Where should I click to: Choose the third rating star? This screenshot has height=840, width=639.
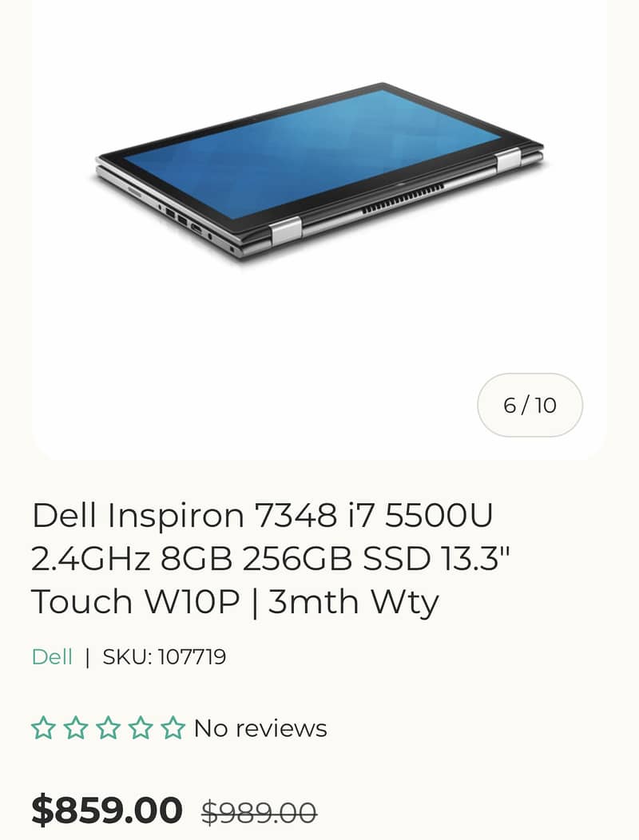tap(109, 727)
